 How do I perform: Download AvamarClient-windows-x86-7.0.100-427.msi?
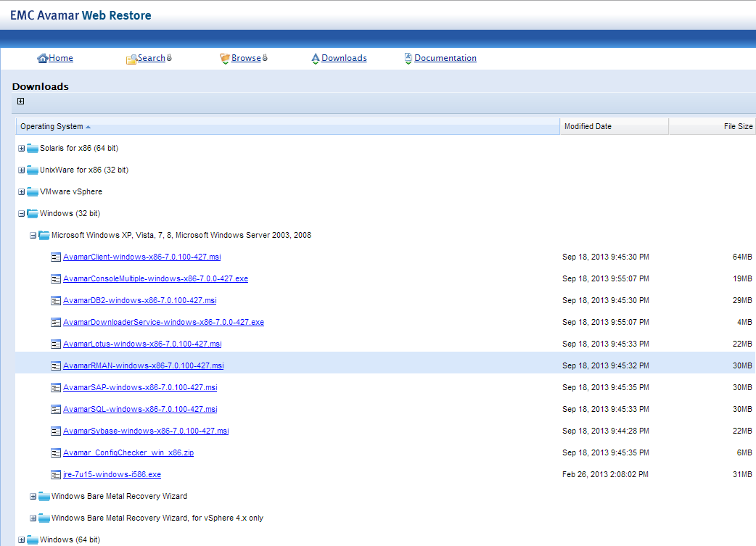tap(141, 257)
